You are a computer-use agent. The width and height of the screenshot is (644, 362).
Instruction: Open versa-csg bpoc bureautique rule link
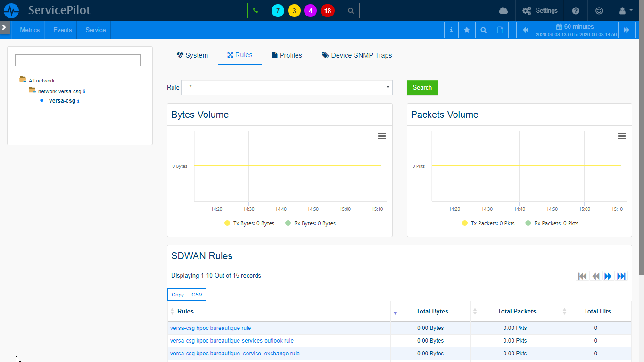click(210, 328)
